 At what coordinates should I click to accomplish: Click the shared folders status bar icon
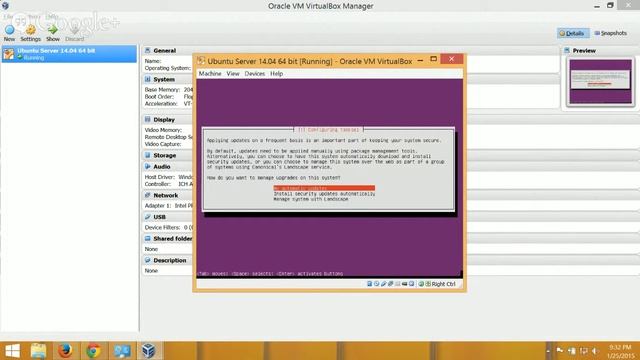click(x=398, y=284)
